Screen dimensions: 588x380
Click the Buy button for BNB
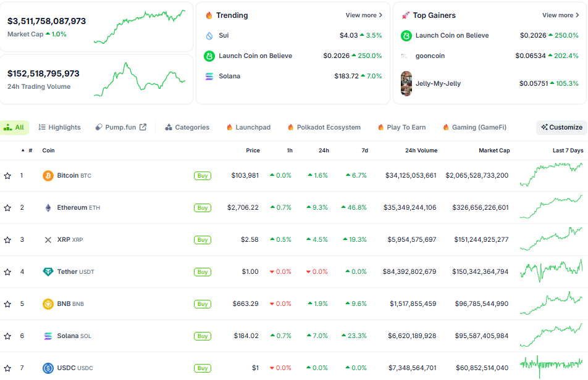(x=203, y=304)
